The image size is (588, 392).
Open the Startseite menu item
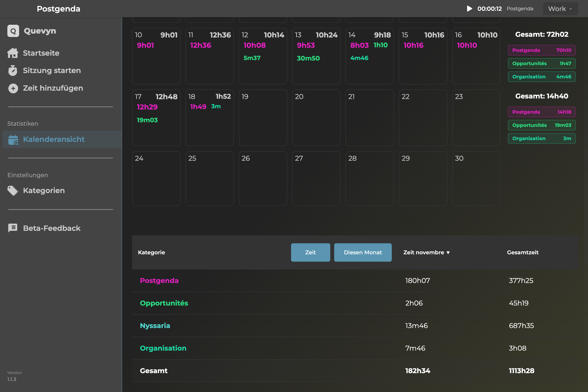point(41,53)
